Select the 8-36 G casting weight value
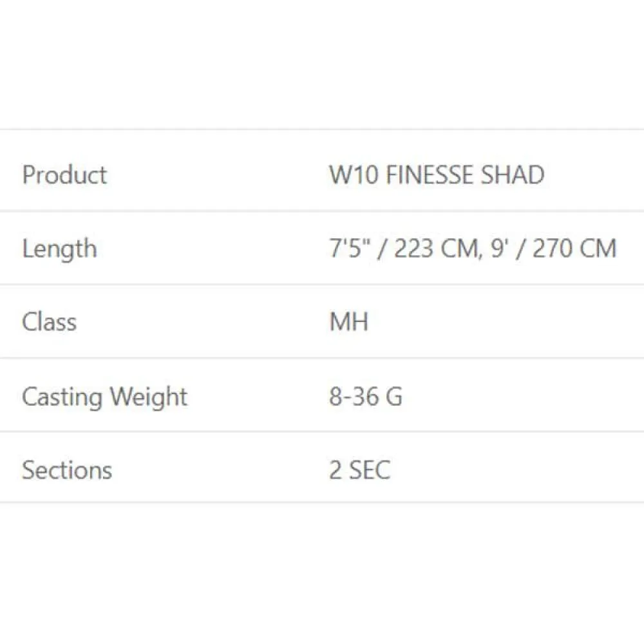This screenshot has height=644, width=644. [366, 397]
